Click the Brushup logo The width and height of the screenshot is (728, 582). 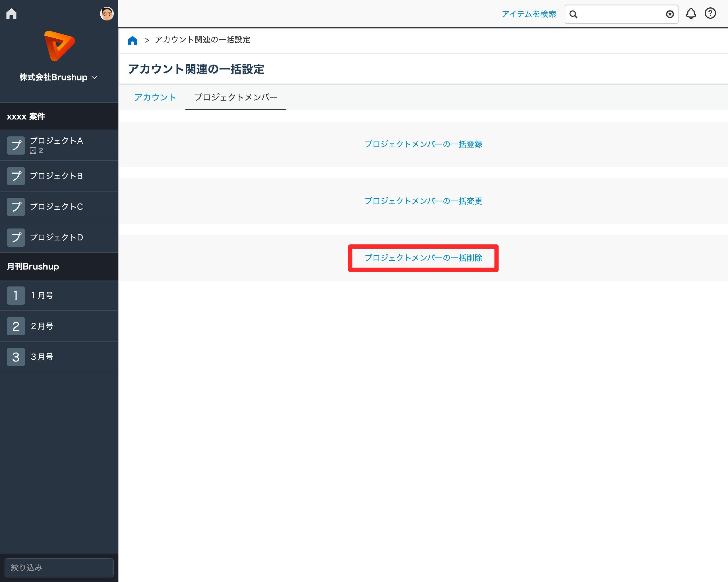59,46
